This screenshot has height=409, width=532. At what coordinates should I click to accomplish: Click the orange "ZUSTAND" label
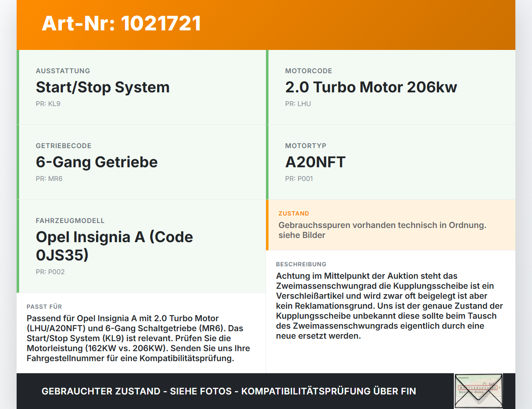tap(294, 213)
